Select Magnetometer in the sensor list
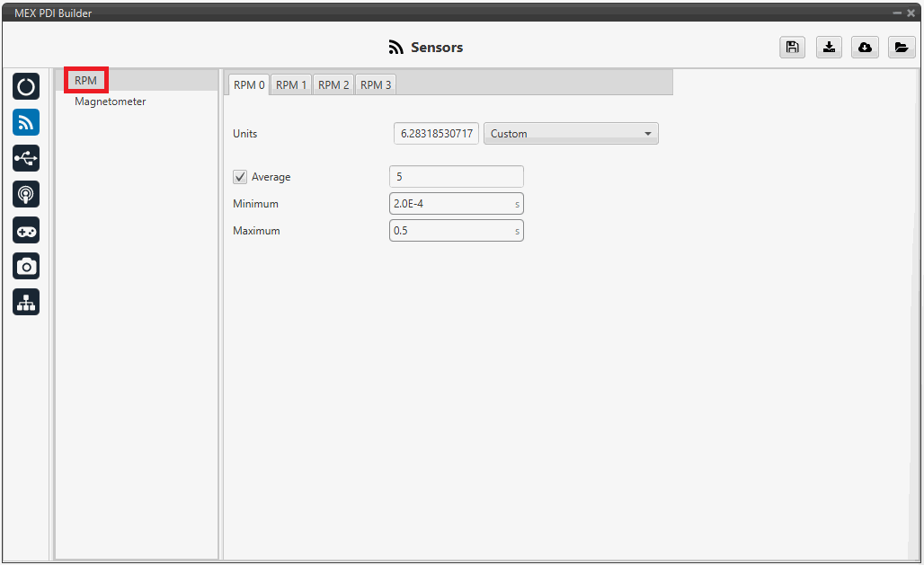 [110, 102]
